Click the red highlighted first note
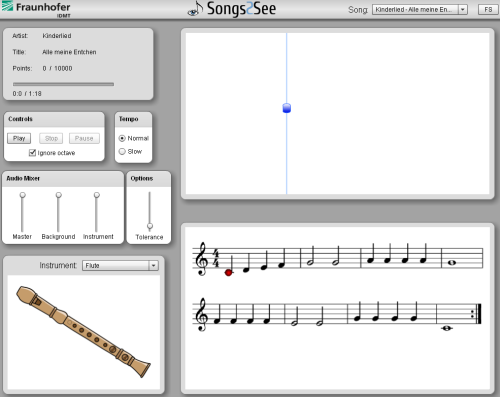This screenshot has width=500, height=397. pos(228,273)
